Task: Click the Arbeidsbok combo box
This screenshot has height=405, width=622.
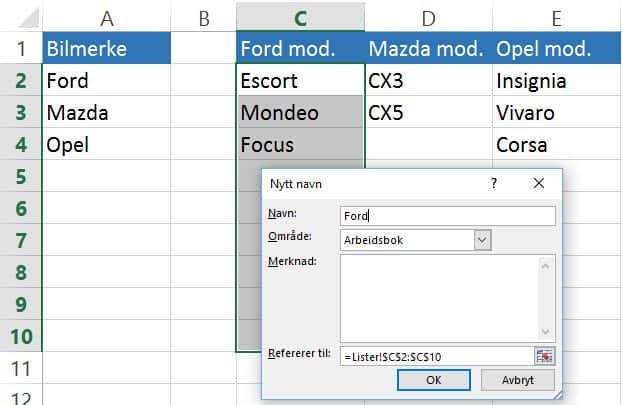Action: 415,240
